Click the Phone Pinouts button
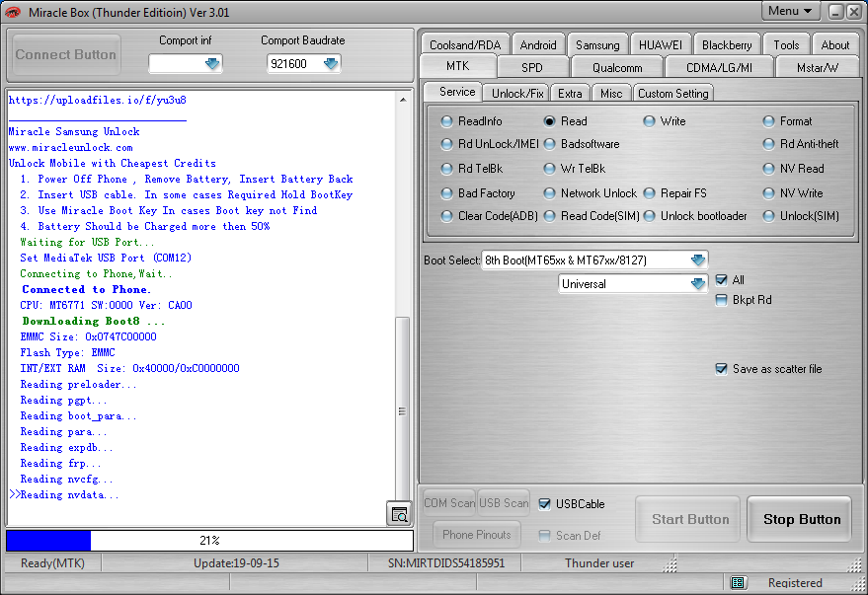The width and height of the screenshot is (868, 595). (x=476, y=535)
